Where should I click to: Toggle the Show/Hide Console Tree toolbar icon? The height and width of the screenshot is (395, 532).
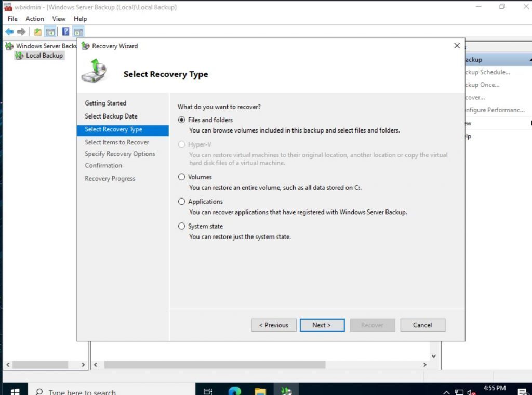pos(50,31)
